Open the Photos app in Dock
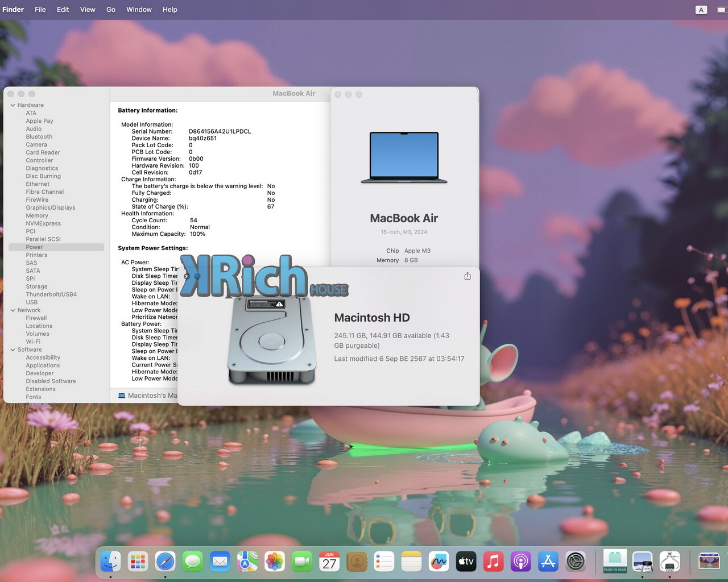Viewport: 728px width, 582px height. click(274, 562)
